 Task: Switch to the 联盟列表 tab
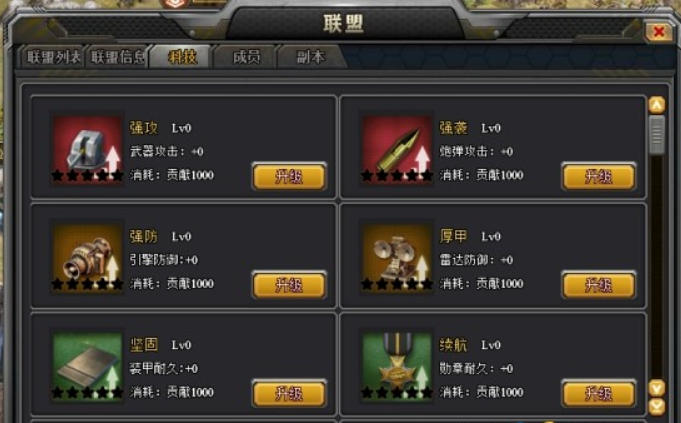point(53,57)
